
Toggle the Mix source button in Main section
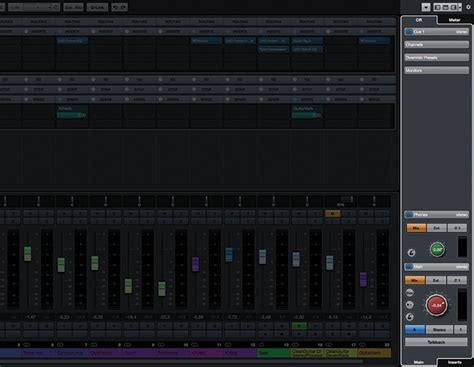click(415, 280)
